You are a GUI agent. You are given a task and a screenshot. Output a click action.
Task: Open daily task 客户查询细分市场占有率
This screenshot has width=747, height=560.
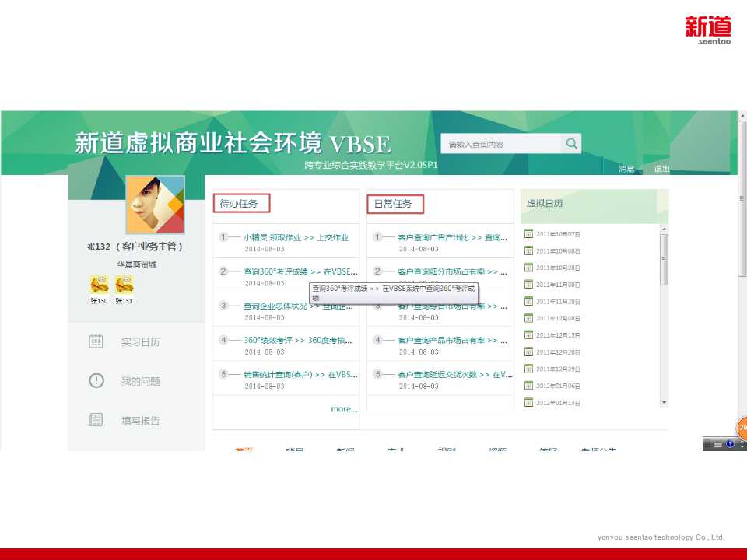[x=452, y=271]
